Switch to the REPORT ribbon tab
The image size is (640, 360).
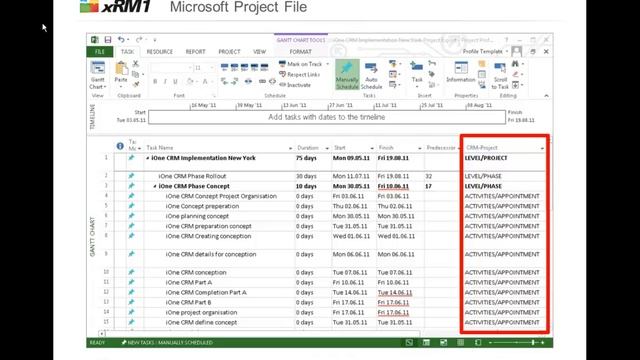coord(196,52)
